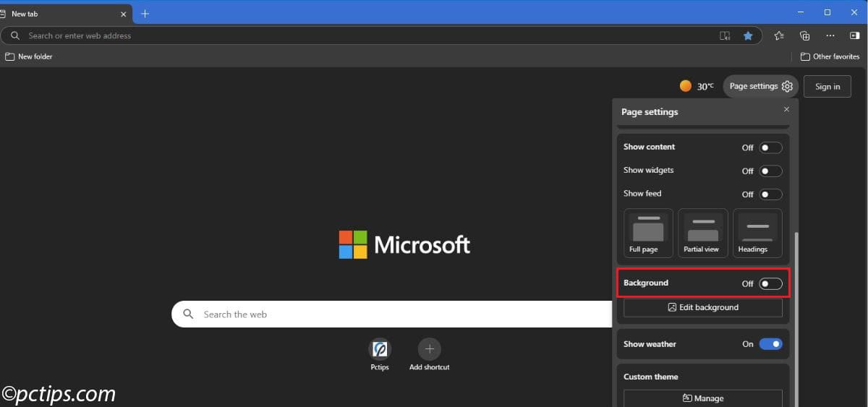The width and height of the screenshot is (868, 407).
Task: Open the New folder bookmark
Action: tap(29, 56)
